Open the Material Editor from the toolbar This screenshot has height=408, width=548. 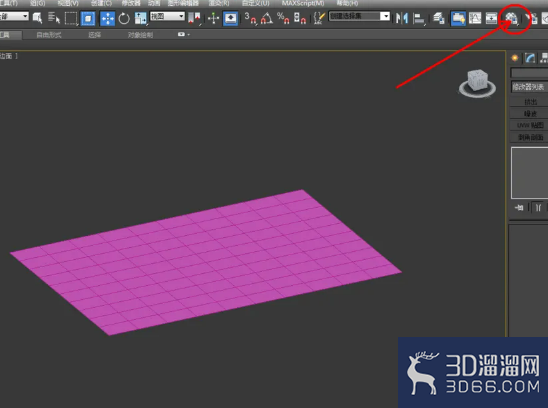point(512,18)
